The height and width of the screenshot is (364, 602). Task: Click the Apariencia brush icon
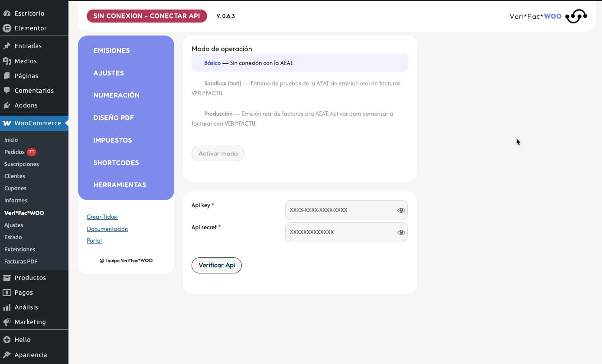(7, 355)
